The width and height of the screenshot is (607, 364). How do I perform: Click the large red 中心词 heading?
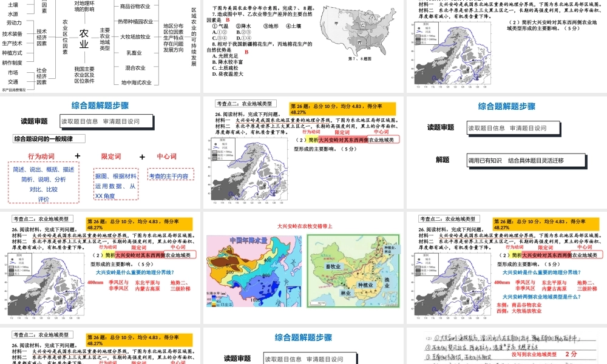coord(166,157)
